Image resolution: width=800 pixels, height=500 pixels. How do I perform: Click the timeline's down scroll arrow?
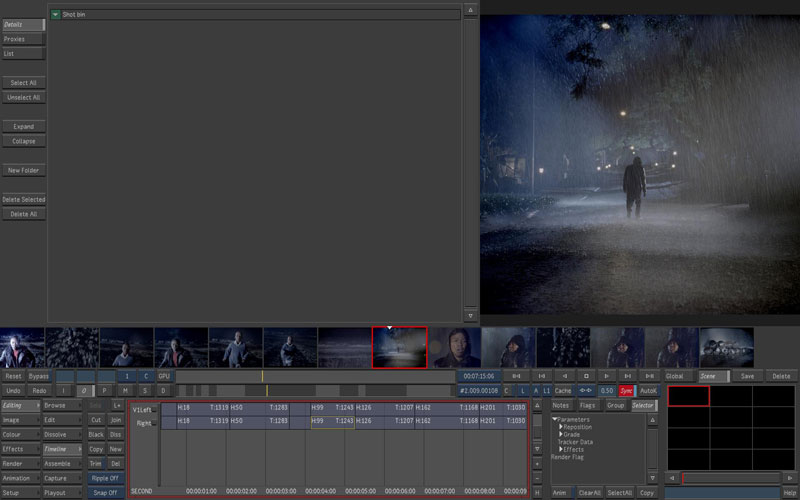[537, 449]
